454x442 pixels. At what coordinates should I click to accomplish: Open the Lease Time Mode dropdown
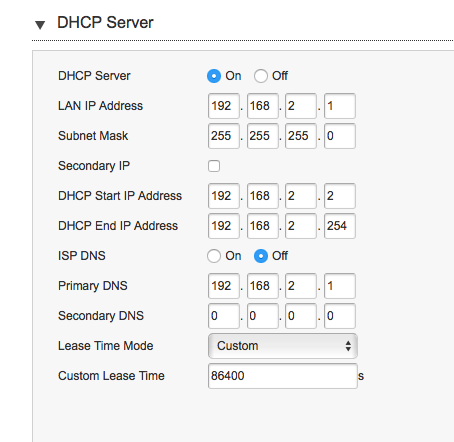click(283, 346)
